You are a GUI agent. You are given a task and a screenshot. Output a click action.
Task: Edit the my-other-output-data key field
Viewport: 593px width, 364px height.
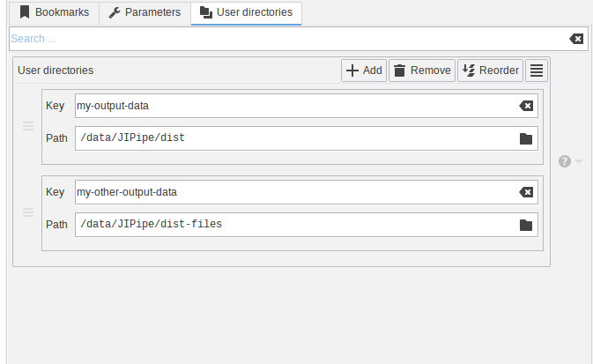291,192
